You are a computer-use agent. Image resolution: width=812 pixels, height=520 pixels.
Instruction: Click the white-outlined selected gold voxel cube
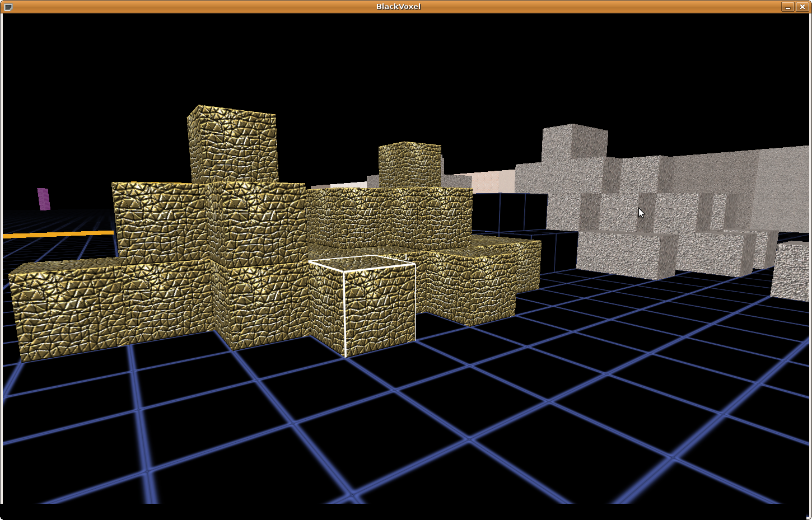coord(363,305)
